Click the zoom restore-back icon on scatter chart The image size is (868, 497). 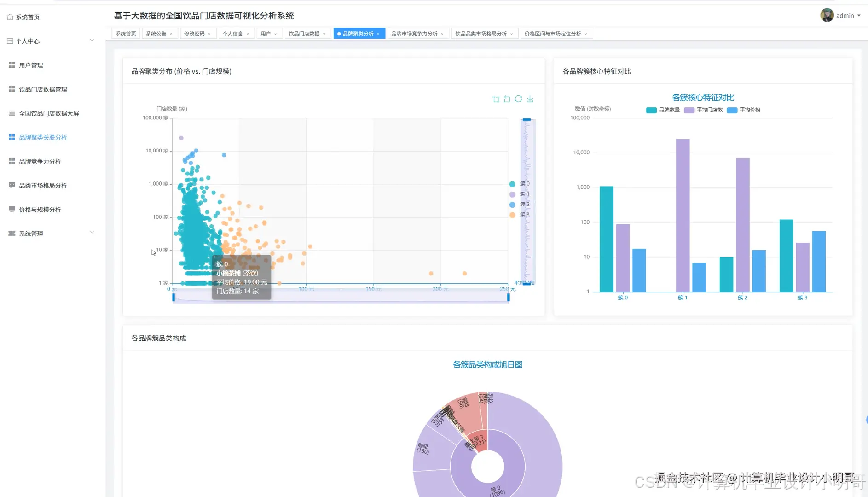tap(507, 99)
